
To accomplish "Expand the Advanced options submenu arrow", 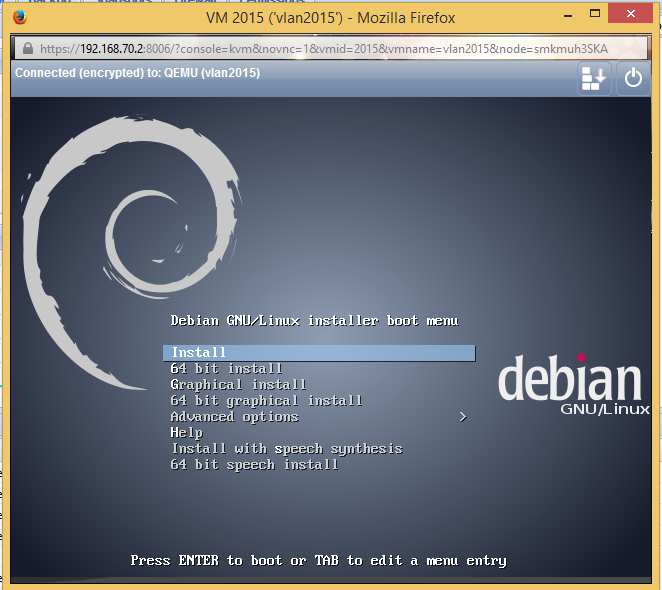I will click(x=463, y=417).
